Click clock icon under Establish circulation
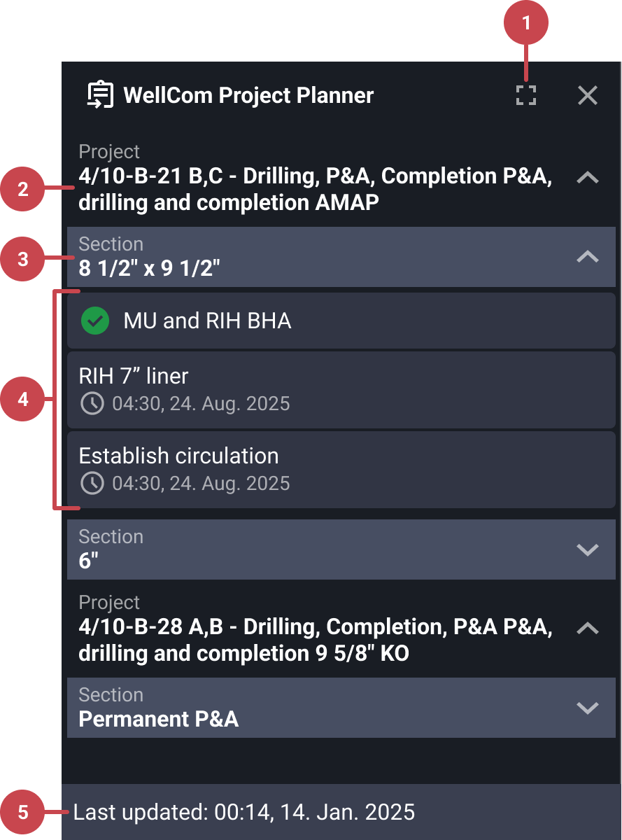 (x=92, y=484)
